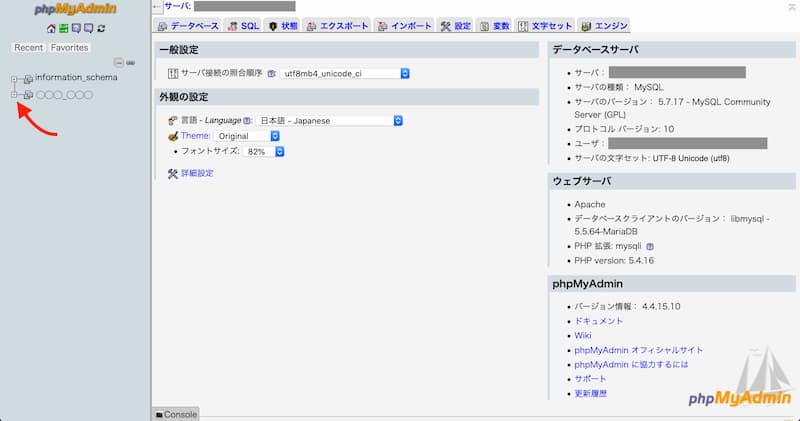The width and height of the screenshot is (800, 421).
Task: Click the language icon before 言語
Action: tap(172, 121)
